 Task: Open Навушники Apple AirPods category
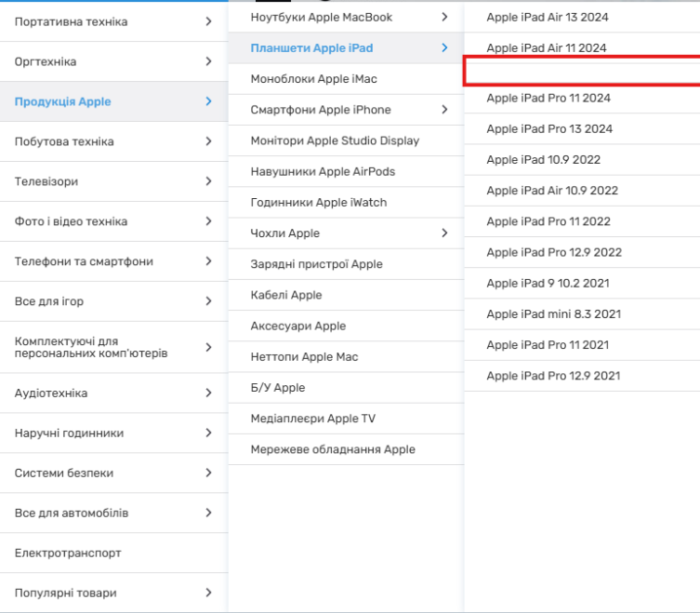(323, 171)
